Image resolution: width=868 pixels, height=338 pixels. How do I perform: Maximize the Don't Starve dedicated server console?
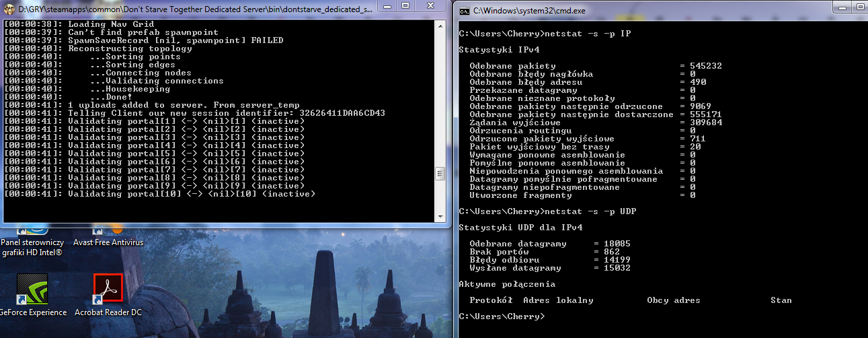coord(406,7)
